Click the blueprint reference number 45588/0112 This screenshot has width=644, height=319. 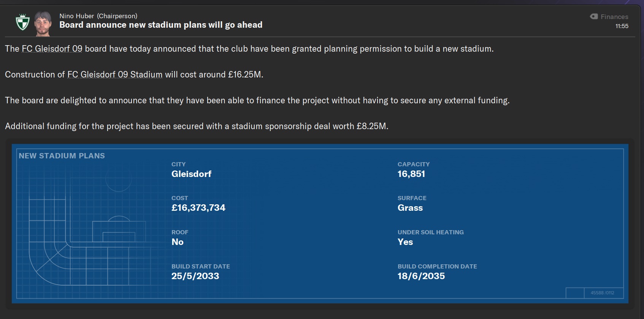602,293
